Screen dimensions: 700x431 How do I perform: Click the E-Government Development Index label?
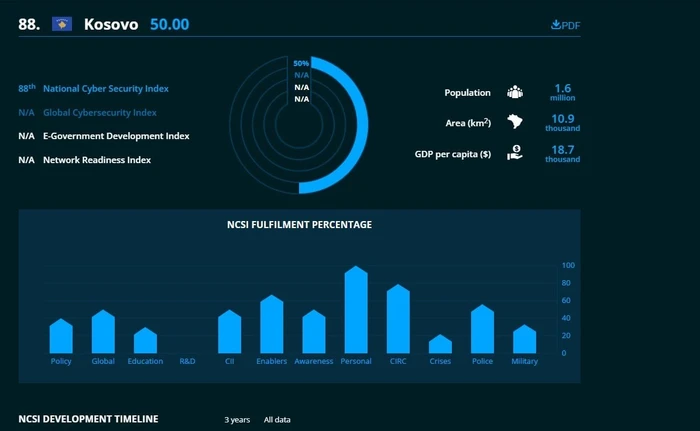pos(116,136)
